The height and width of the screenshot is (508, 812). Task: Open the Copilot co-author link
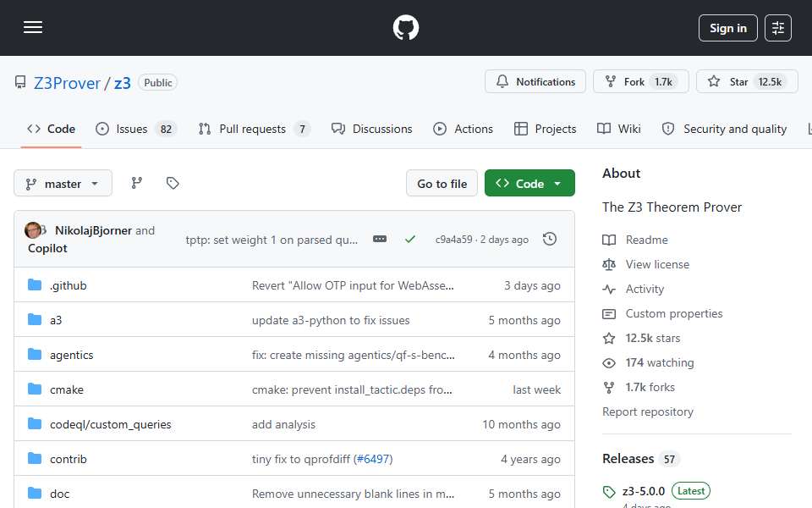coord(47,248)
